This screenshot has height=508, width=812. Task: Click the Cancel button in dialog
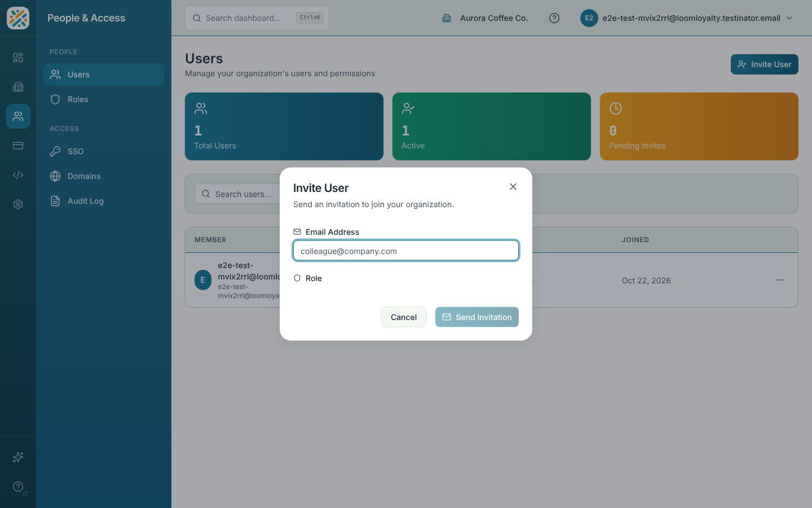(404, 317)
